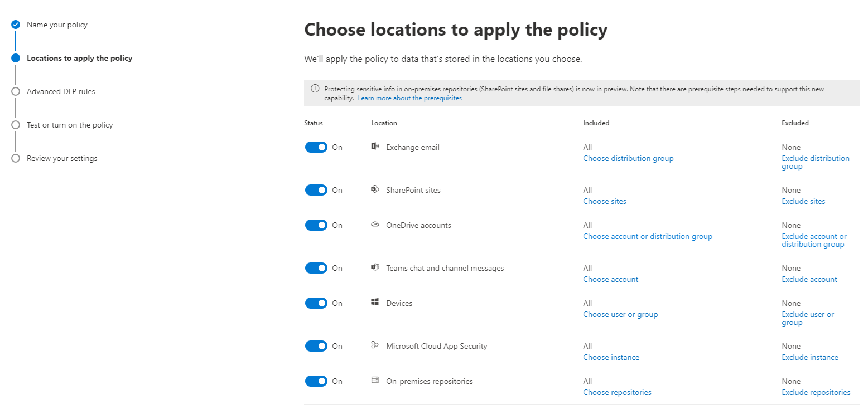Click the Teams chat and channel messages icon
The height and width of the screenshot is (414, 868).
tap(375, 267)
